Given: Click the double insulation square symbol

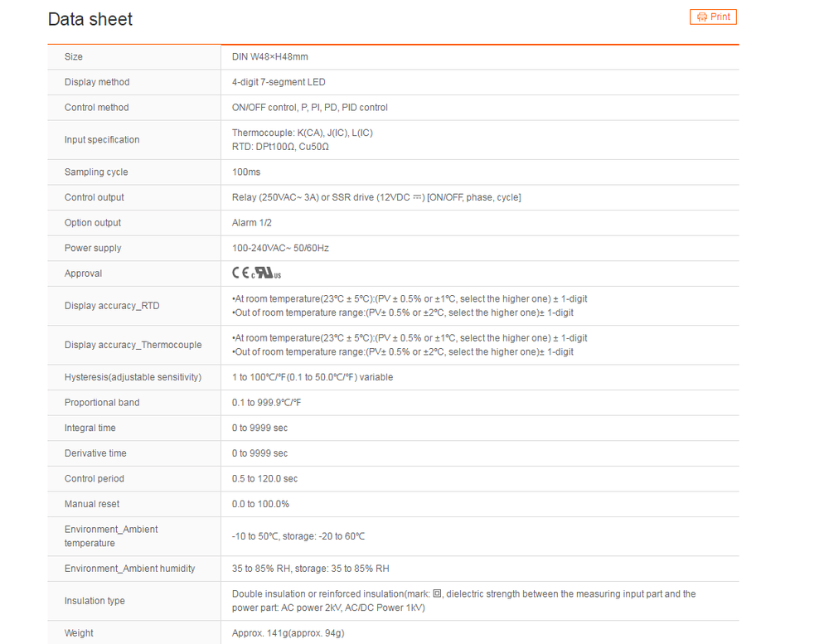Looking at the screenshot, I should click(438, 594).
